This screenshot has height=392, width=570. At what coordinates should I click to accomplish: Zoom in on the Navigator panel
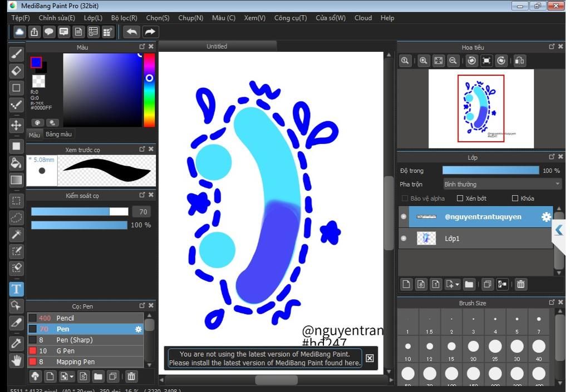tap(423, 61)
